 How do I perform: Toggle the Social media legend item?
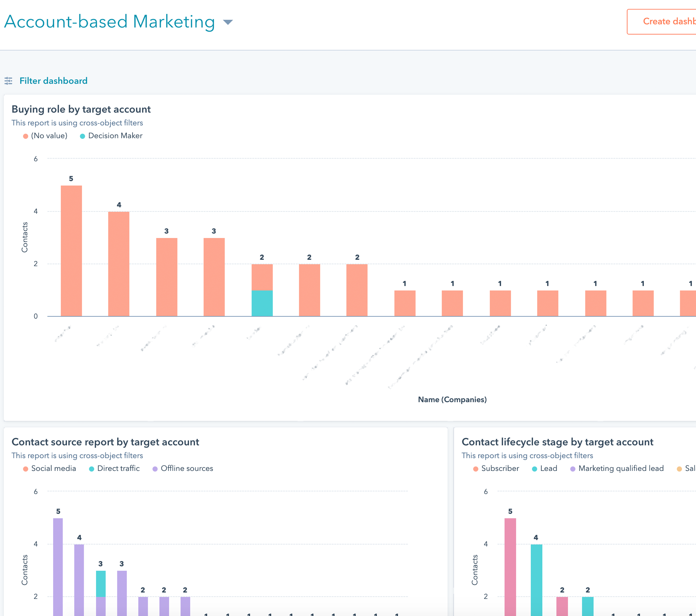(x=49, y=469)
